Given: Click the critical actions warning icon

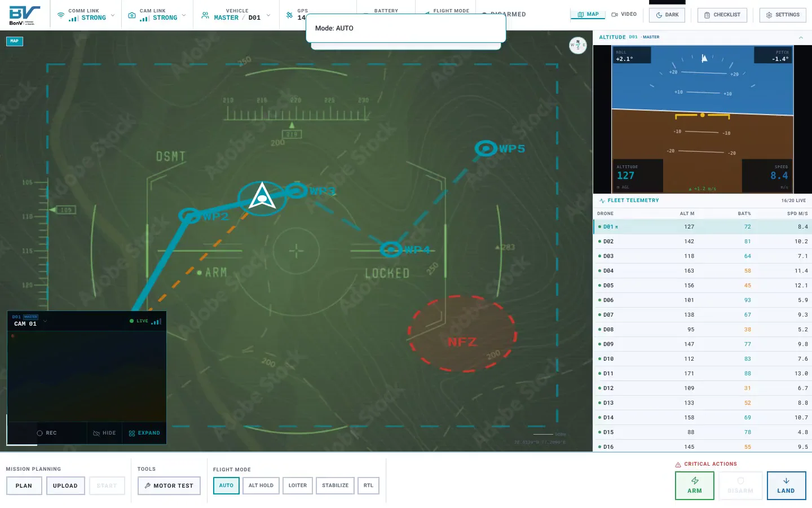Looking at the screenshot, I should click(678, 465).
